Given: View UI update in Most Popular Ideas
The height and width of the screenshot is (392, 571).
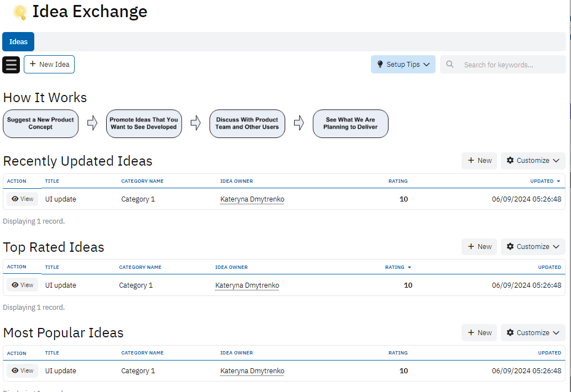Looking at the screenshot, I should pyautogui.click(x=23, y=371).
